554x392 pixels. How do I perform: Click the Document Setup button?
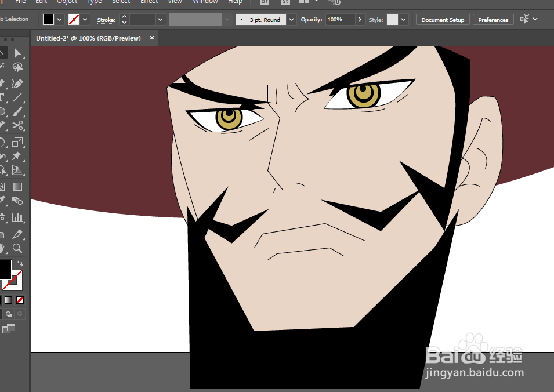click(443, 20)
